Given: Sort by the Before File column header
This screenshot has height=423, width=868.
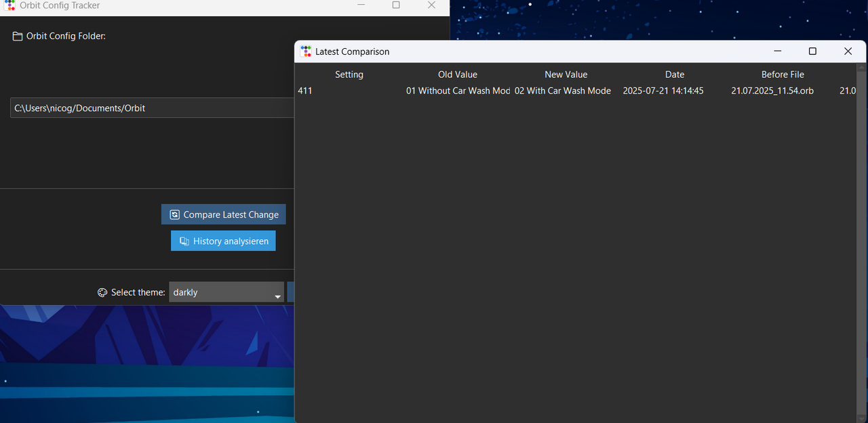Looking at the screenshot, I should 783,75.
